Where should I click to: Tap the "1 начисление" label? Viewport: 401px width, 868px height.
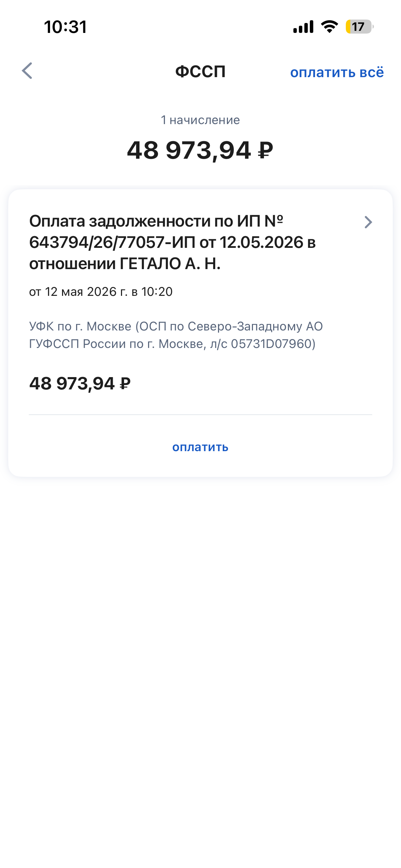200,120
